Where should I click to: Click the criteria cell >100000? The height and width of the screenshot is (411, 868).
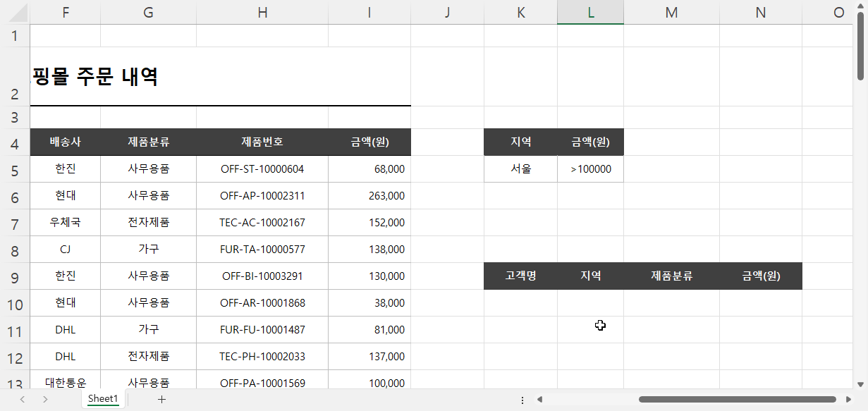tap(590, 169)
